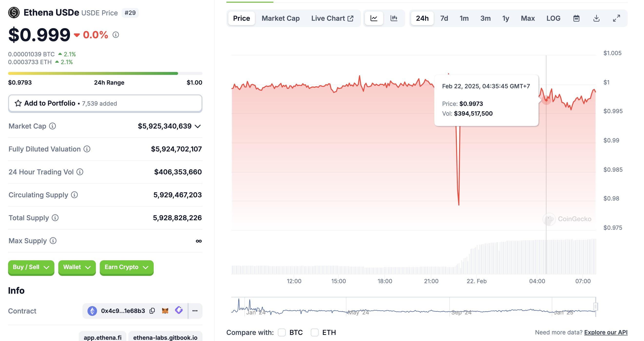This screenshot has width=644, height=341.
Task: Open Buy / Sell dropdown
Action: point(31,267)
